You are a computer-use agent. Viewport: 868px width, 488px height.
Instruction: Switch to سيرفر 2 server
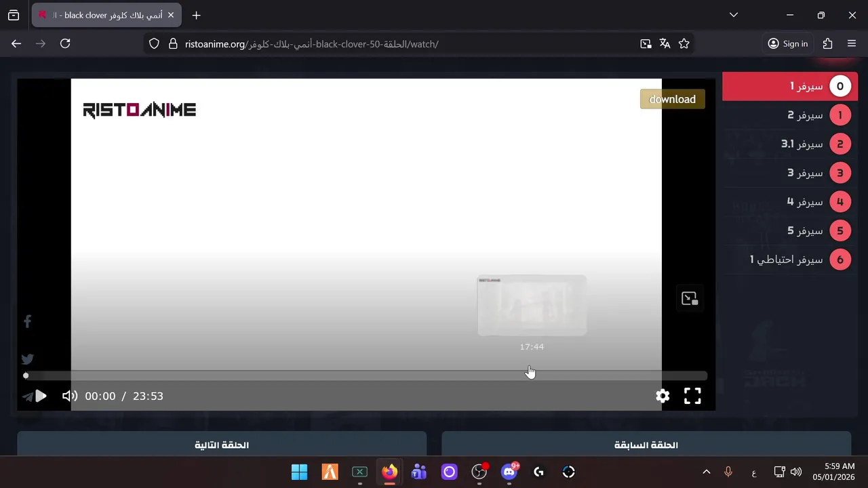(x=790, y=115)
